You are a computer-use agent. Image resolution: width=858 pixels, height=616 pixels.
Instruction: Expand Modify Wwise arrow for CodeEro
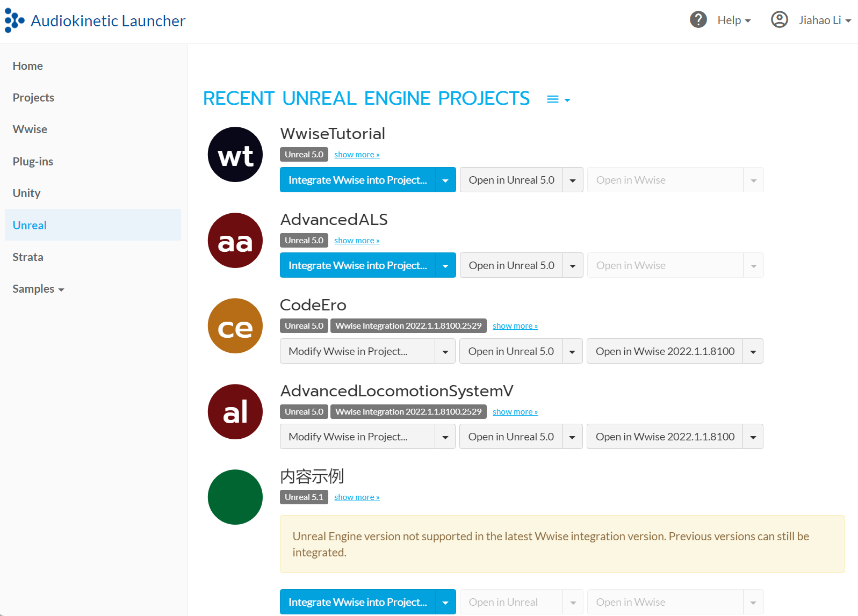tap(445, 351)
